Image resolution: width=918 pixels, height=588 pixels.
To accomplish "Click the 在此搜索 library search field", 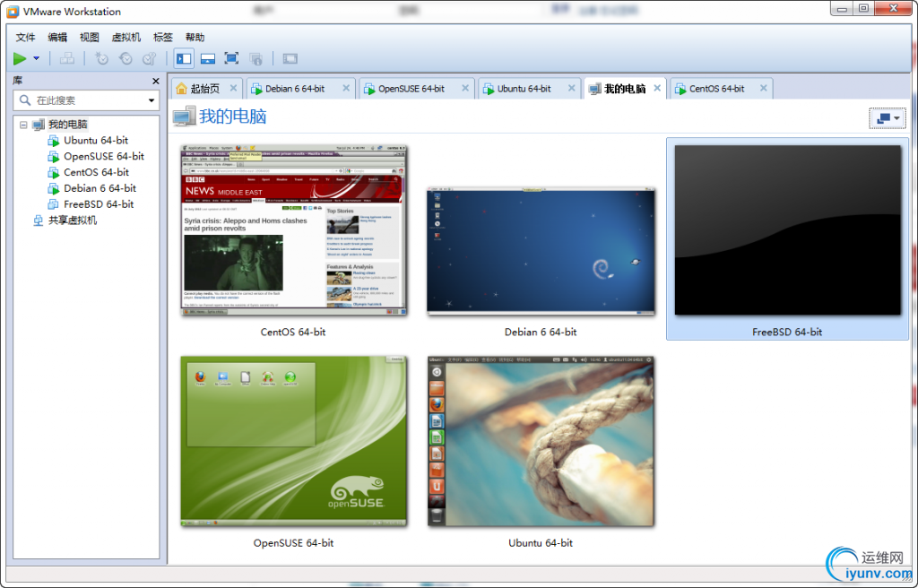I will (86, 100).
